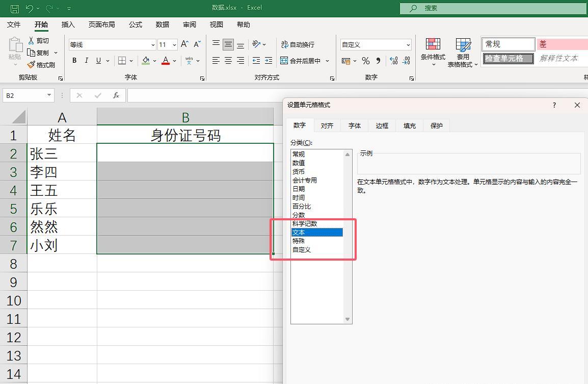Increase font size with larger A icon
The image size is (588, 384).
pos(184,44)
